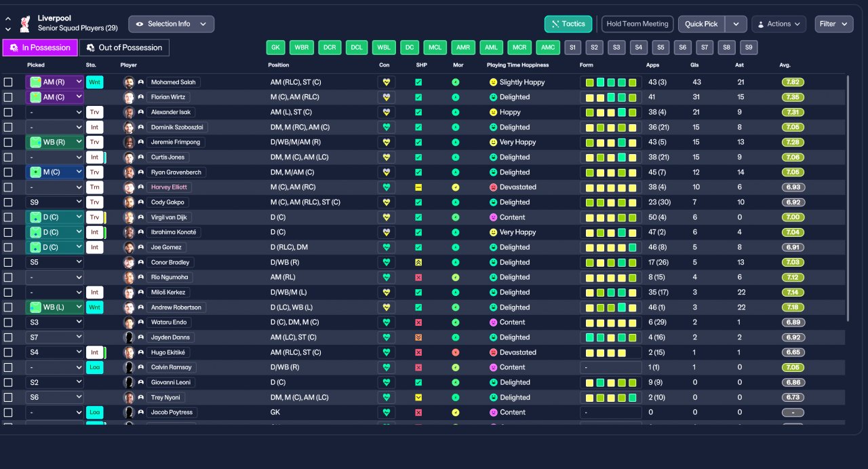
Task: Open the Tactics button
Action: coord(568,24)
